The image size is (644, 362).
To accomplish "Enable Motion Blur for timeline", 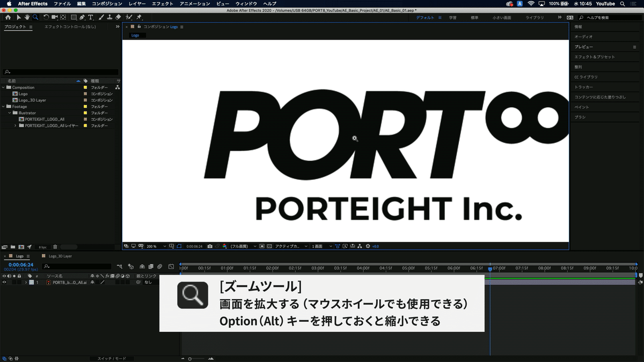I will [159, 267].
